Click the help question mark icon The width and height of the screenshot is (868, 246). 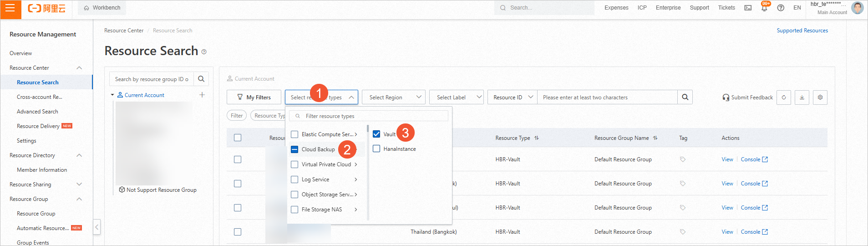[781, 8]
